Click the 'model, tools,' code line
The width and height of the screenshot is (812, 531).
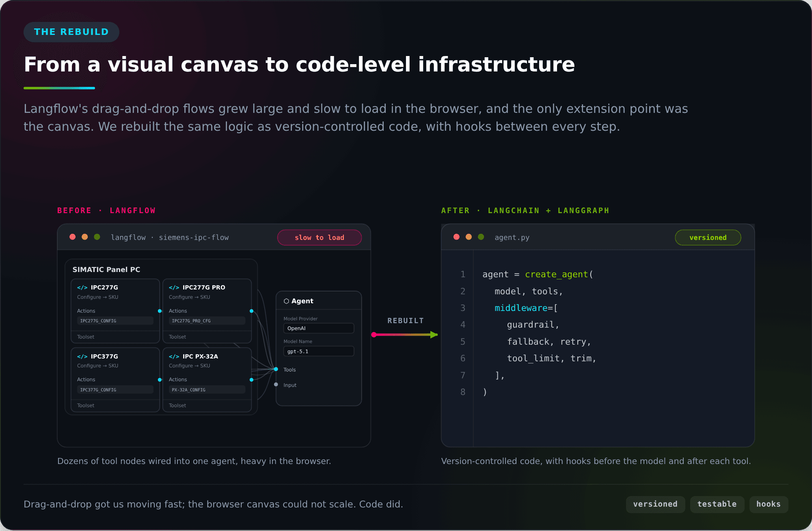point(529,291)
